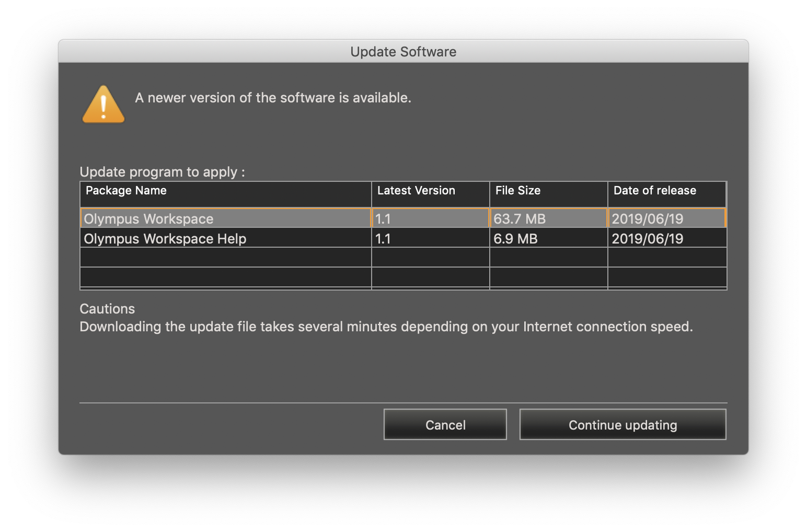Click the Date of release column header
807x532 pixels.
(667, 194)
